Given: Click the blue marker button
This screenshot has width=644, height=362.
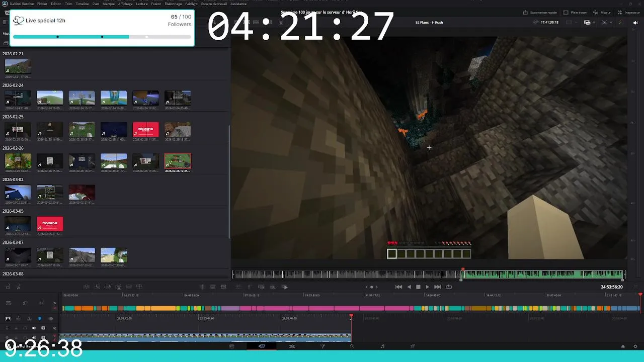Looking at the screenshot, I should (x=39, y=318).
